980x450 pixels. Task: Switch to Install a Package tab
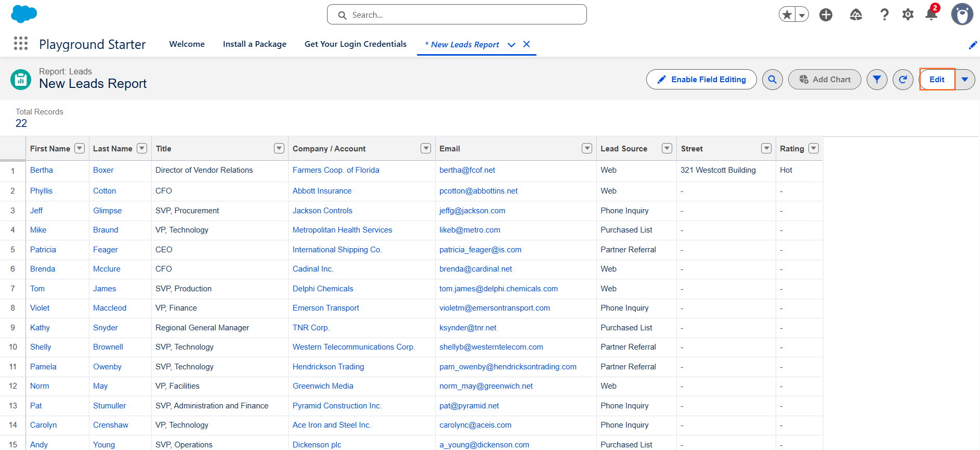(x=255, y=44)
